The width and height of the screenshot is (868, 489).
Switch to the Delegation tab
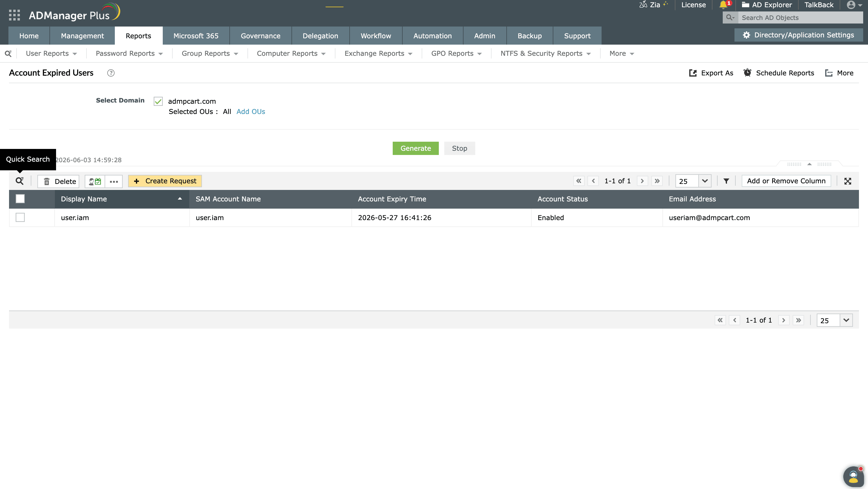click(x=320, y=36)
